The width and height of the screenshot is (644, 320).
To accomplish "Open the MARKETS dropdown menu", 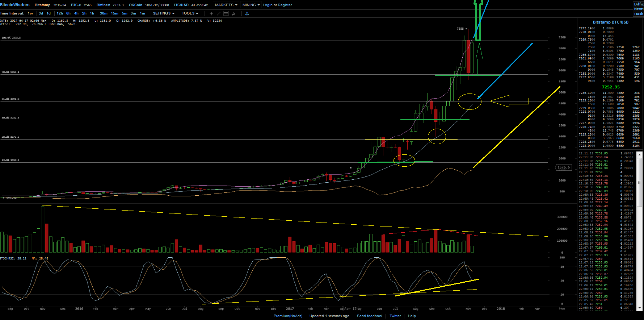I will click(x=226, y=5).
